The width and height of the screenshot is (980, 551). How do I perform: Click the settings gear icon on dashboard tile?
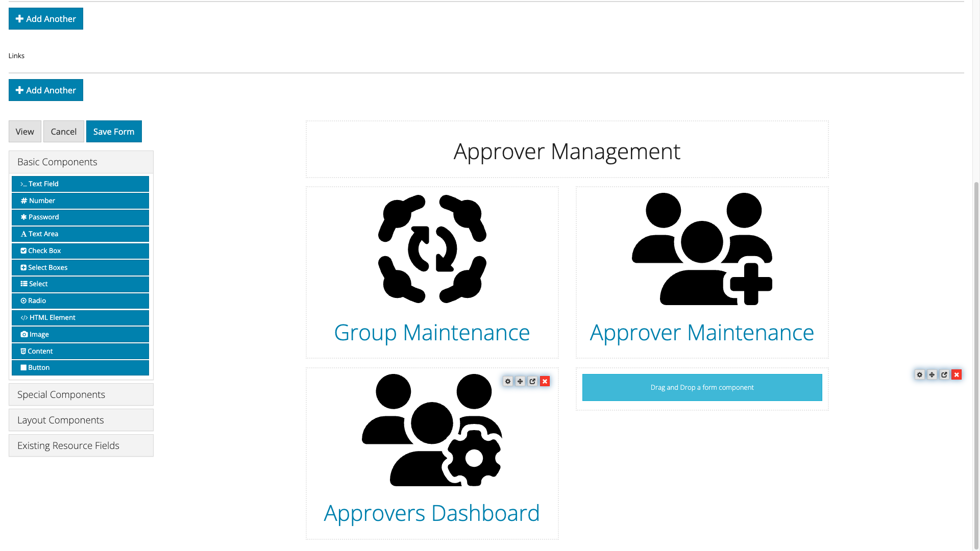[507, 382]
